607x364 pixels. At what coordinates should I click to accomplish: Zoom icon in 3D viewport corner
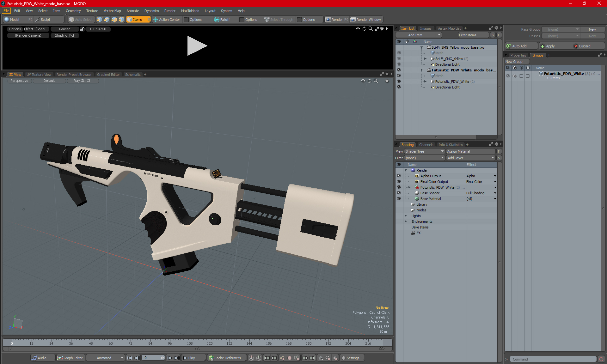pyautogui.click(x=376, y=81)
